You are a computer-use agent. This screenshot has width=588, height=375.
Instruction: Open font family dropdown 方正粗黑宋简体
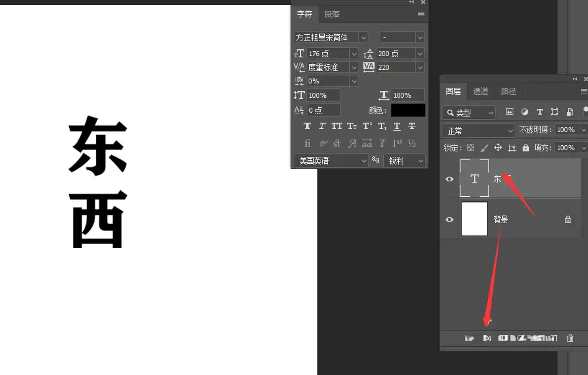pos(331,37)
